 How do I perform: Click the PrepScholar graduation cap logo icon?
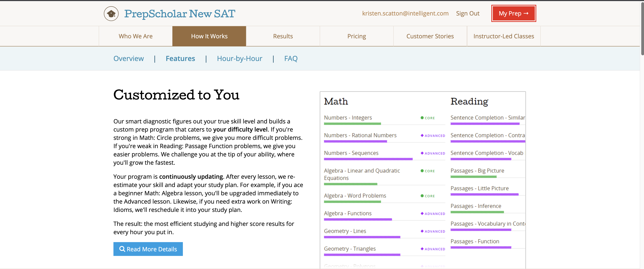click(x=111, y=13)
